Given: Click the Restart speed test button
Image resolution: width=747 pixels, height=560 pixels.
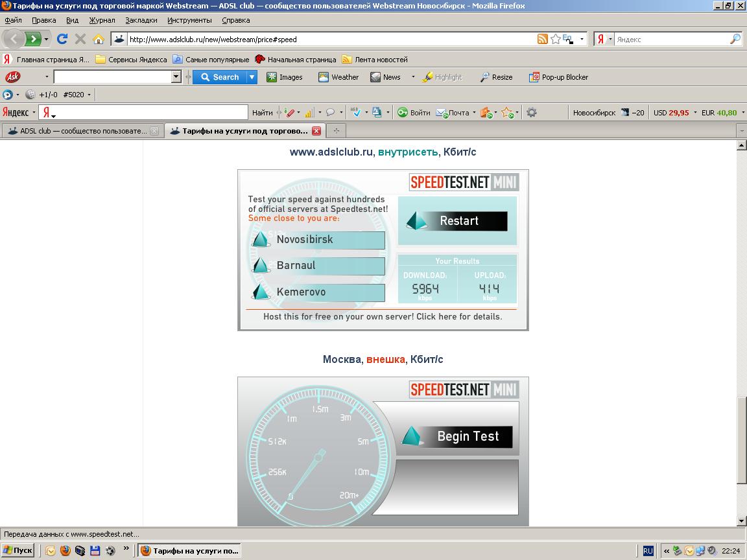Looking at the screenshot, I should [x=457, y=221].
